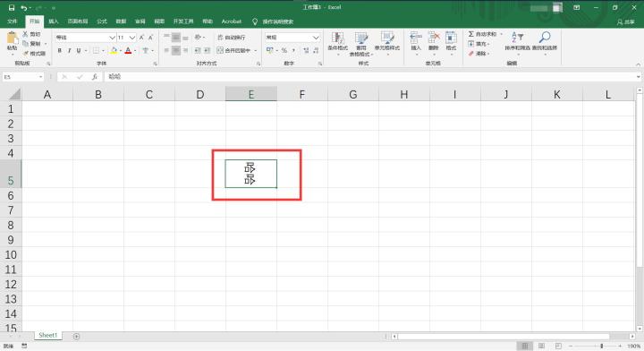Open the Merge and Center dropdown arrow
This screenshot has height=351, width=644.
[256, 50]
